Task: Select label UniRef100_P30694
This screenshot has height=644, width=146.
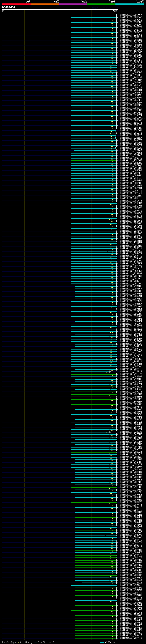Action: (x=131, y=67)
